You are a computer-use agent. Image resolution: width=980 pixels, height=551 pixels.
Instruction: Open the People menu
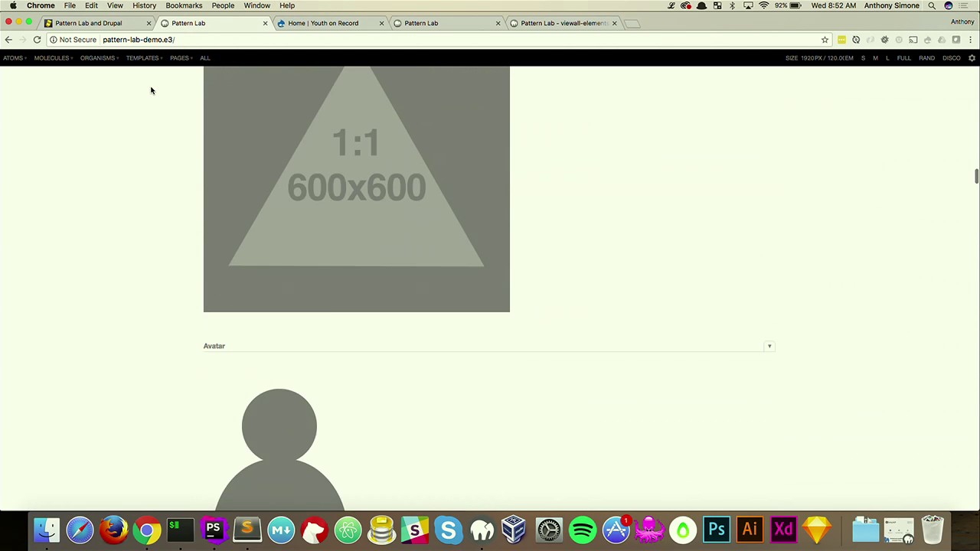click(223, 5)
